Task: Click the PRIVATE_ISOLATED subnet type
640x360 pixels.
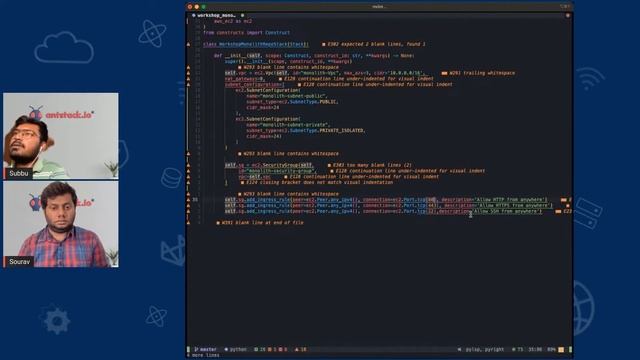Action: coord(342,131)
